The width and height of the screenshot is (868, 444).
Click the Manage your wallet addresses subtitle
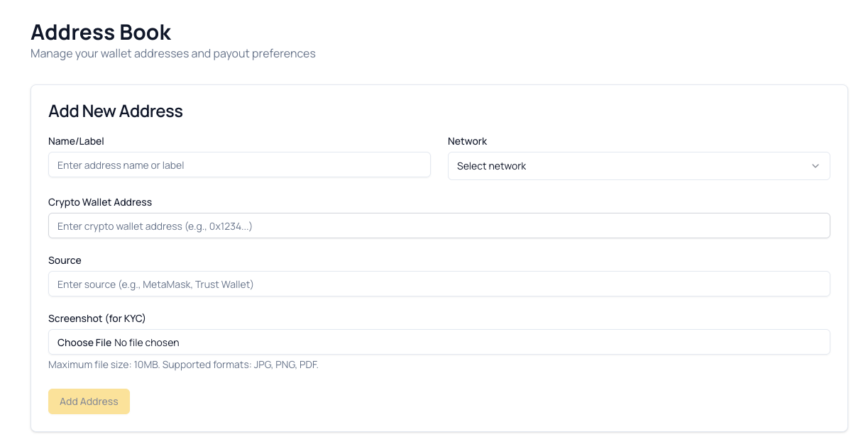tap(172, 53)
